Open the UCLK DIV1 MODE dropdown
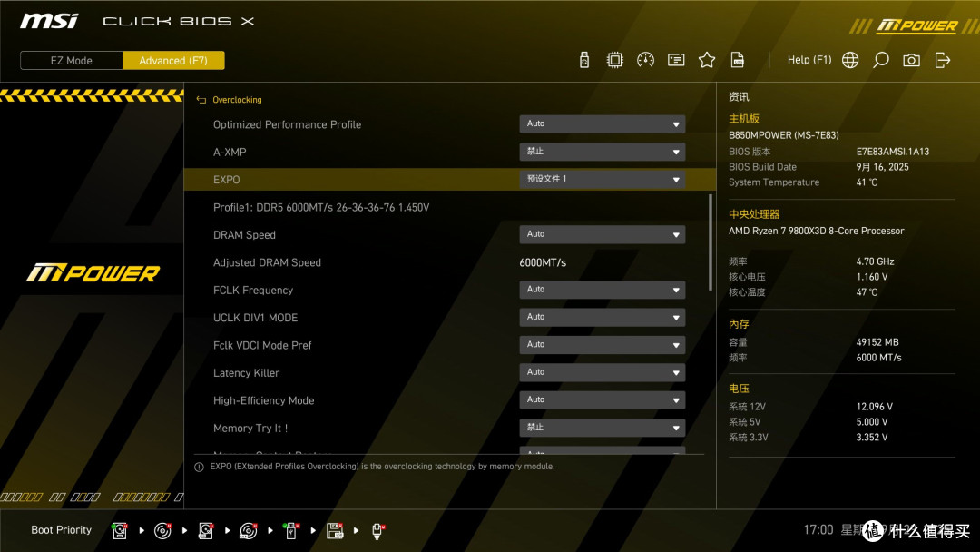 click(x=602, y=317)
